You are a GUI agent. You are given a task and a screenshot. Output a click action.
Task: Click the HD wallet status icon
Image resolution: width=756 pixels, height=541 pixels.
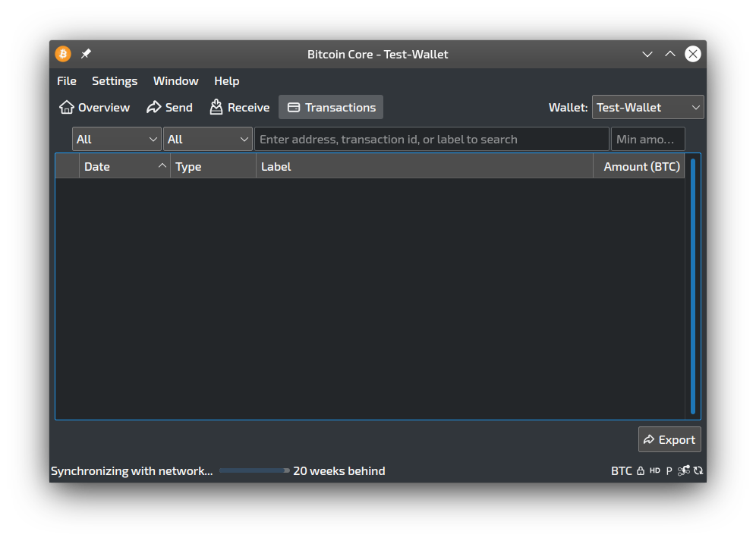click(655, 470)
